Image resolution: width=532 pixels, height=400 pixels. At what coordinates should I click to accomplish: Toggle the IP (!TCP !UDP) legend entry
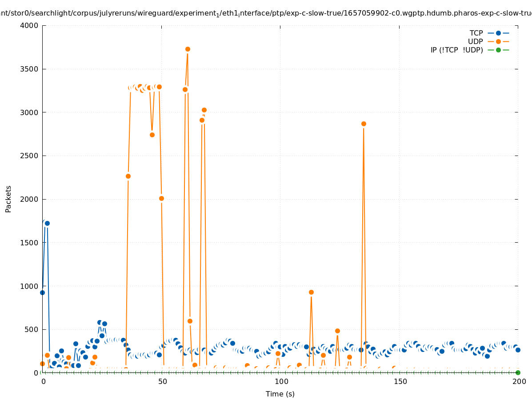(456, 50)
